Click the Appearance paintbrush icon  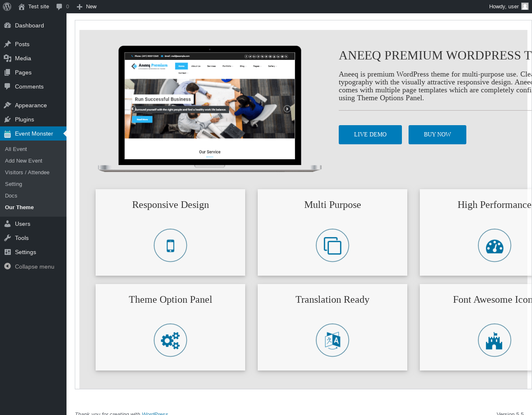pos(7,105)
